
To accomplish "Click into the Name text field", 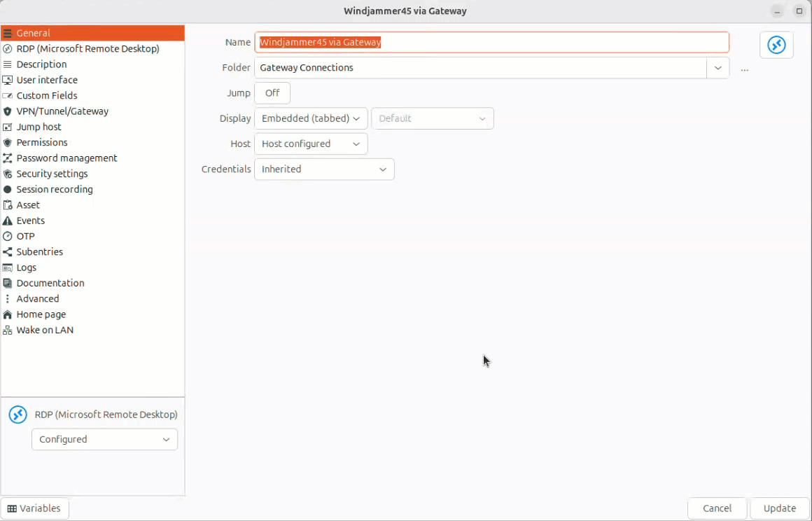I will point(491,42).
